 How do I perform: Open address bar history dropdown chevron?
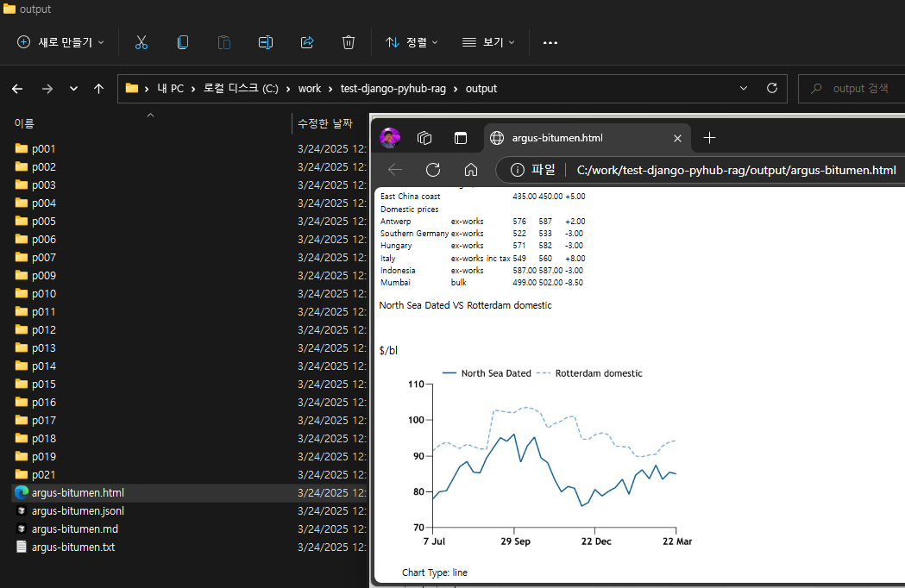[x=744, y=88]
